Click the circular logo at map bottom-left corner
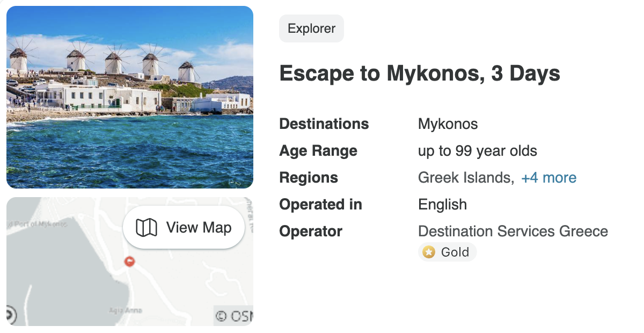 (x=10, y=314)
